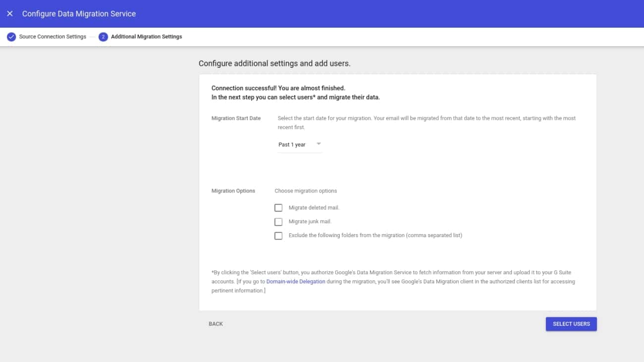Image resolution: width=644 pixels, height=362 pixels.
Task: Select the numbered step 2 badge
Action: [x=103, y=36]
